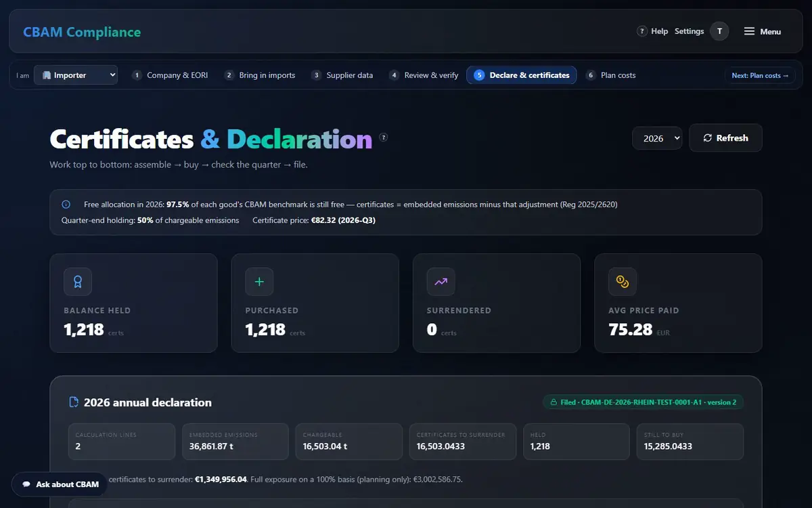
Task: Click the quarter-end holding 50% figure
Action: pos(145,220)
